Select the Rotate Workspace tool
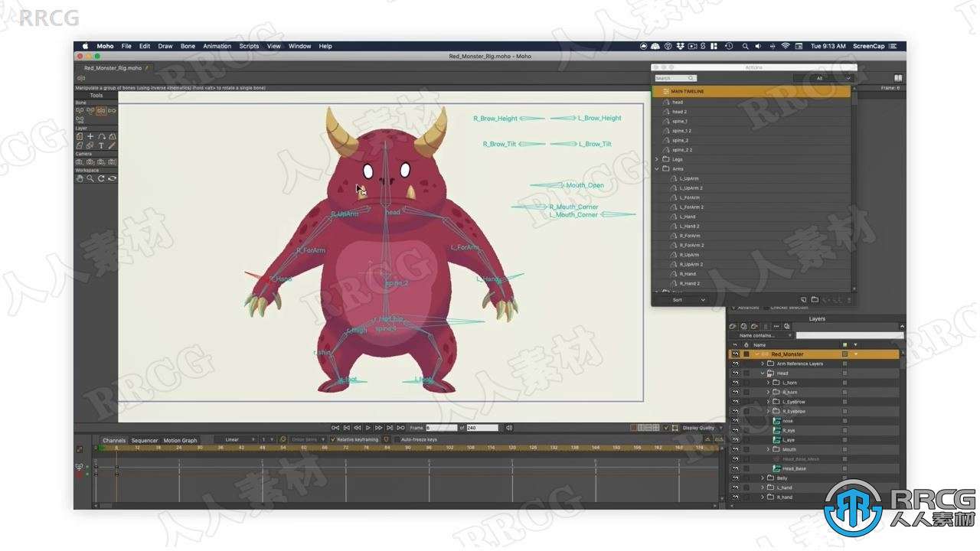The width and height of the screenshot is (980, 551). pos(101,178)
